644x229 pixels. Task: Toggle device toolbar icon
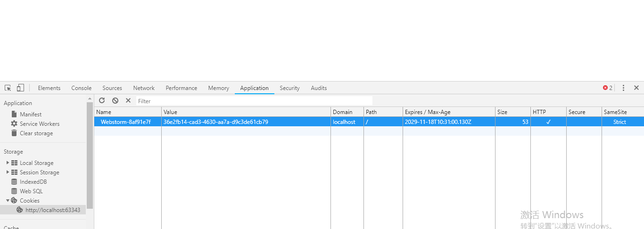20,88
